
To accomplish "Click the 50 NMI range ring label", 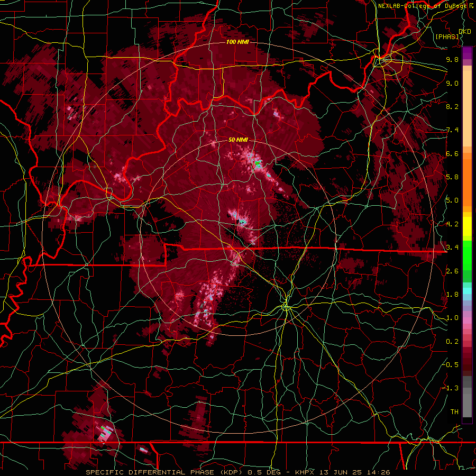I will (238, 140).
